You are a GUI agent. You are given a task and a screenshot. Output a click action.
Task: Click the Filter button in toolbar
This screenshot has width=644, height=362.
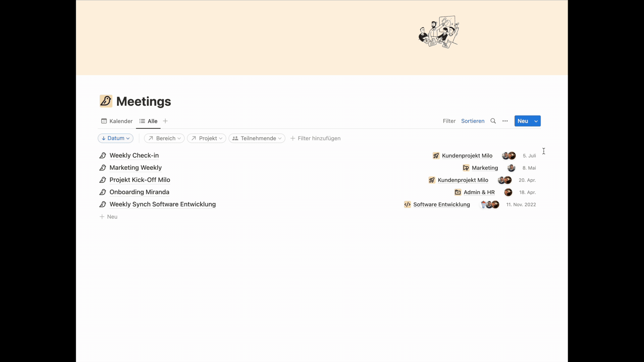[x=449, y=121]
